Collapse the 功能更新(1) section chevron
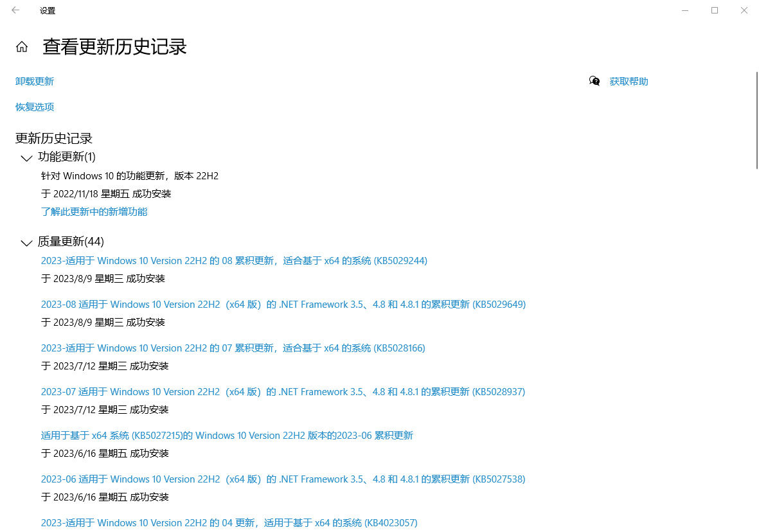Image resolution: width=759 pixels, height=532 pixels. 26,158
